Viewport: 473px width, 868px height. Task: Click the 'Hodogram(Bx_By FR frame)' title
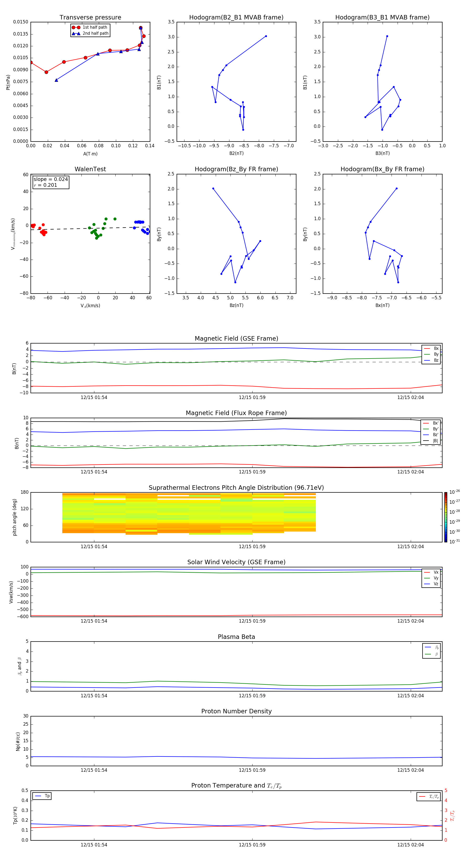pos(382,169)
